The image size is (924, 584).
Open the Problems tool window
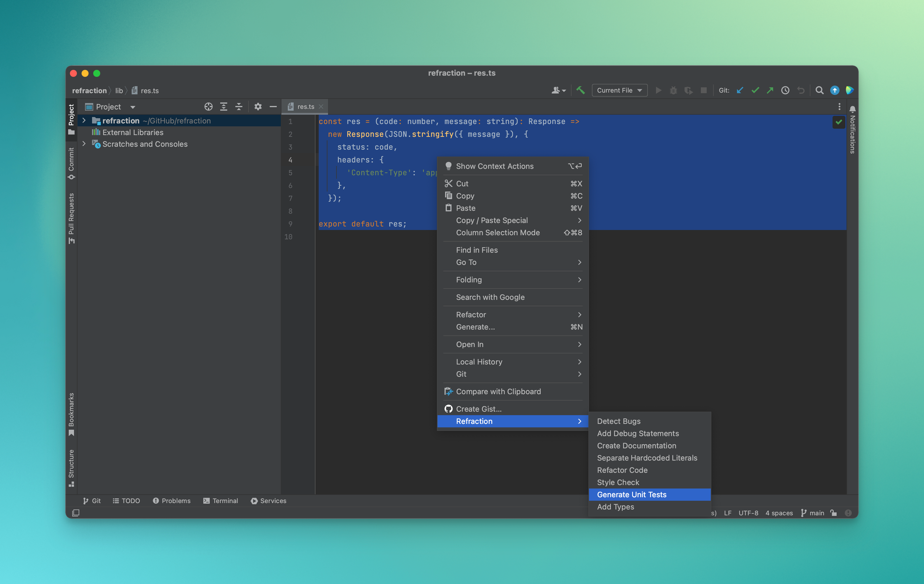point(172,501)
